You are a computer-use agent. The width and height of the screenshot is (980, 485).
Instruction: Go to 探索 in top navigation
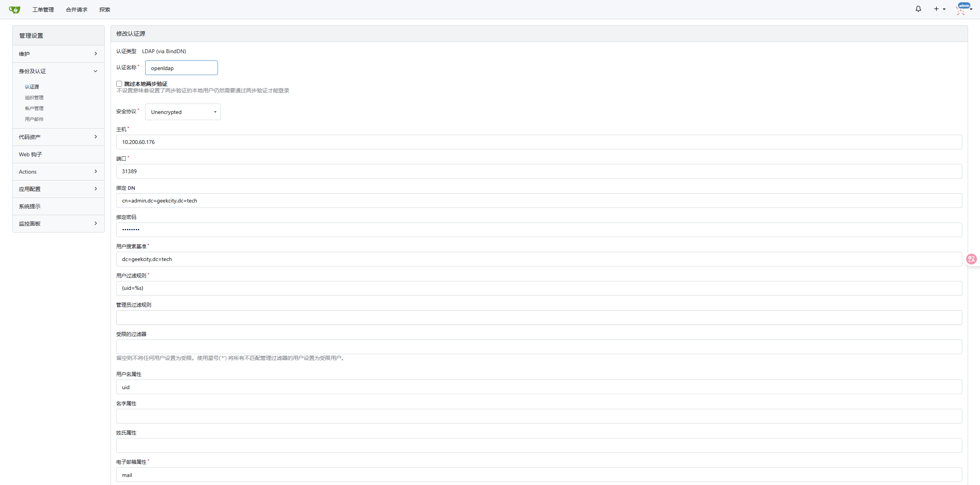[105, 10]
